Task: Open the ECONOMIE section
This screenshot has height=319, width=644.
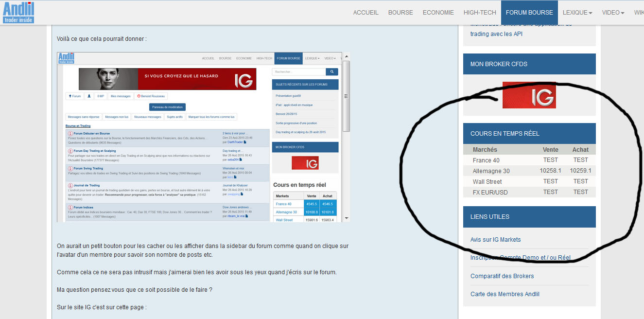Action: coord(438,13)
